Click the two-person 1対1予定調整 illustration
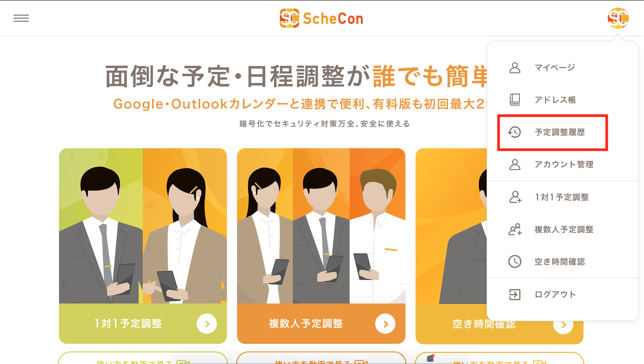 (x=143, y=226)
